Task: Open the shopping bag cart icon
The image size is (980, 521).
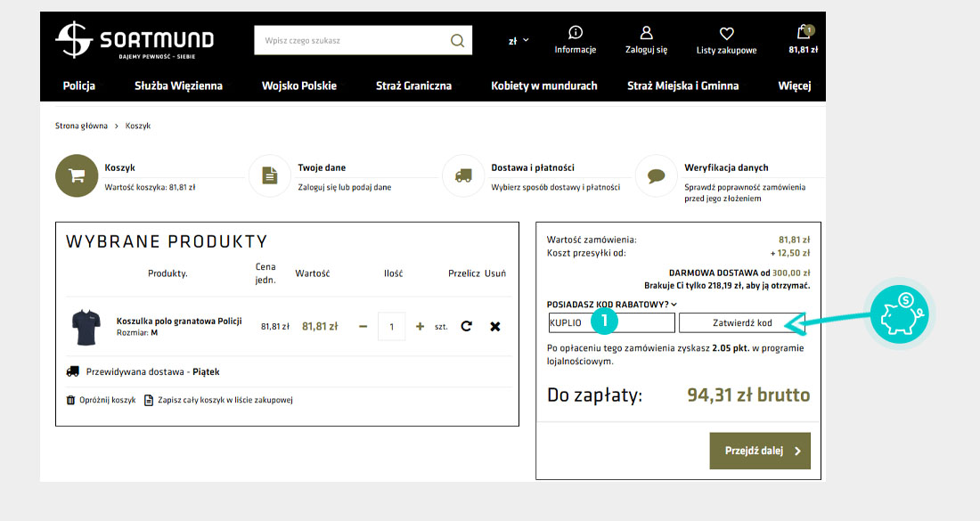Action: click(x=803, y=33)
